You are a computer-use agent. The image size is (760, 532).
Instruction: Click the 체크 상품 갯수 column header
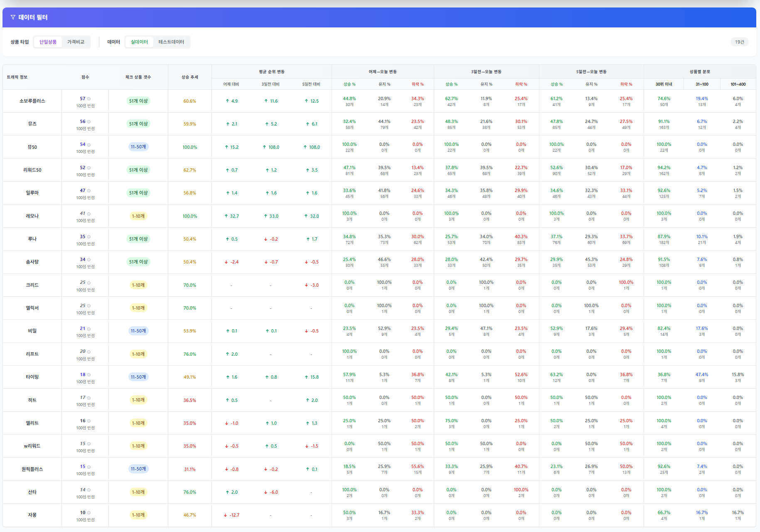click(x=138, y=77)
